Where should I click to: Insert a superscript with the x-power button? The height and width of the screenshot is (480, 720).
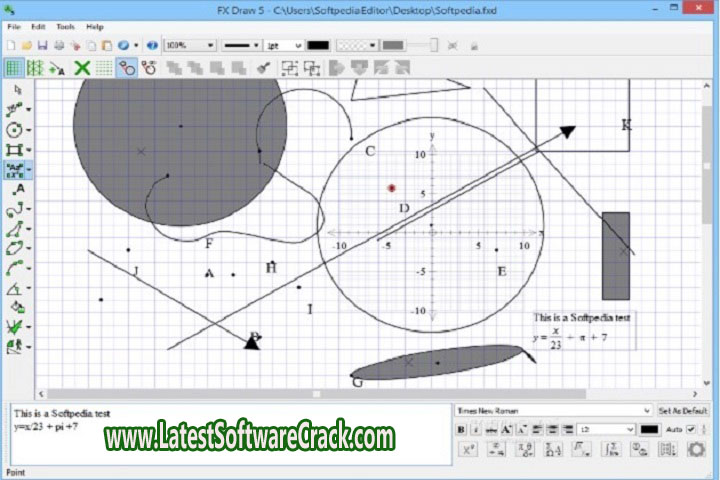click(467, 450)
